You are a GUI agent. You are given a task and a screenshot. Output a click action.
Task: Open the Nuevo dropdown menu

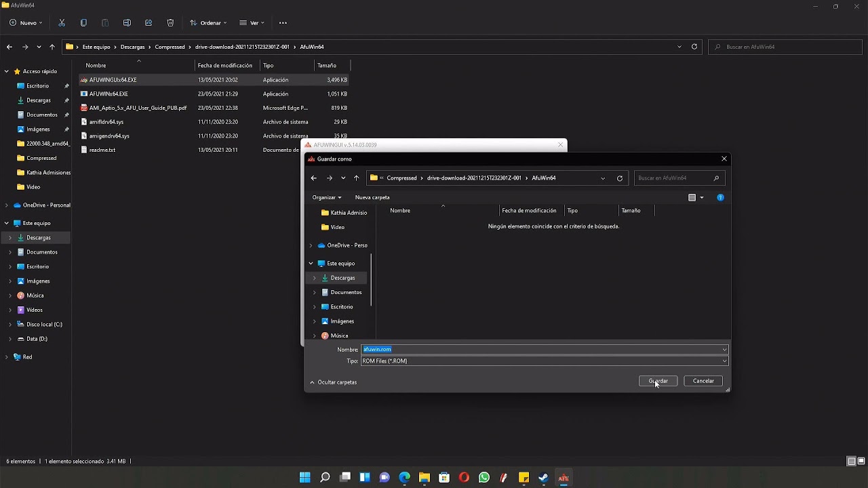26,23
